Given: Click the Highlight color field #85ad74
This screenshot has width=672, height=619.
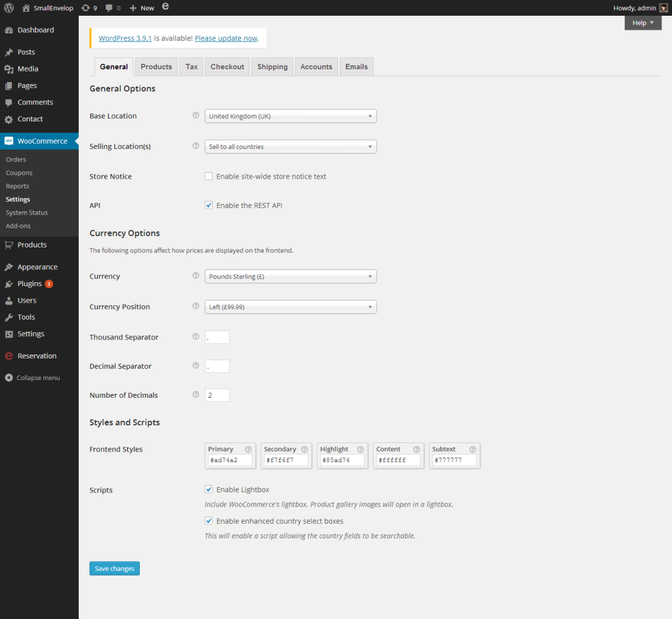Looking at the screenshot, I should 343,460.
